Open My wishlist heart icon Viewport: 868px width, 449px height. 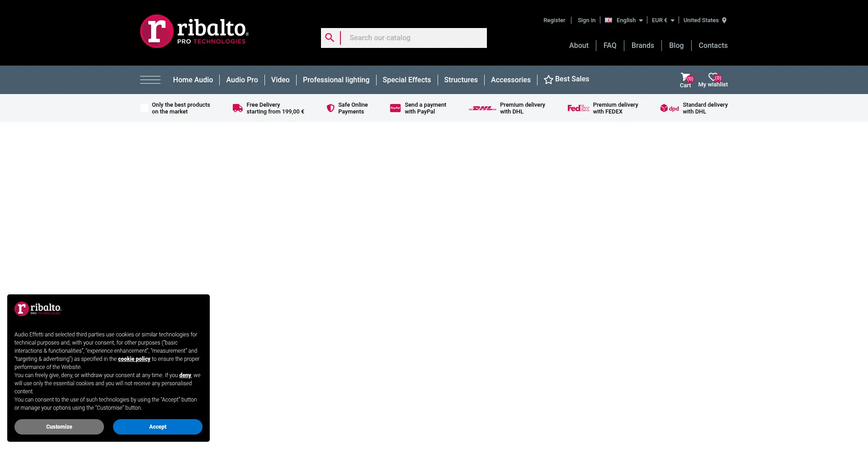[x=713, y=77]
